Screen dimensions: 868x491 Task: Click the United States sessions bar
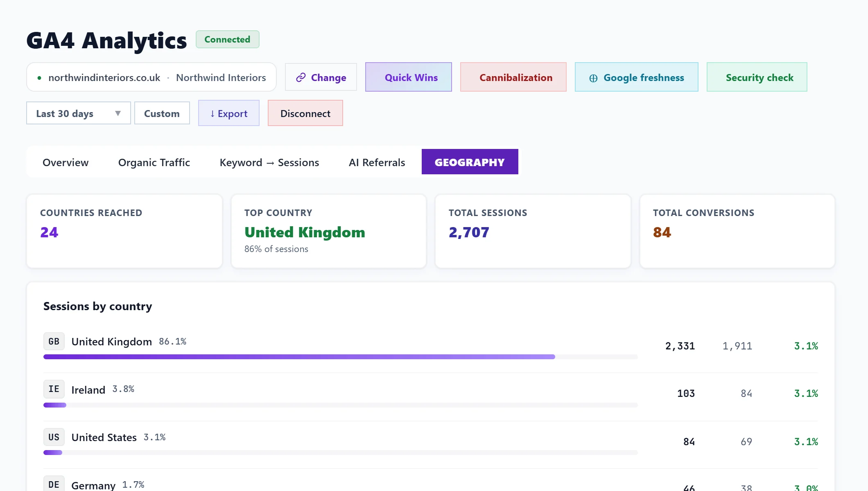click(340, 453)
